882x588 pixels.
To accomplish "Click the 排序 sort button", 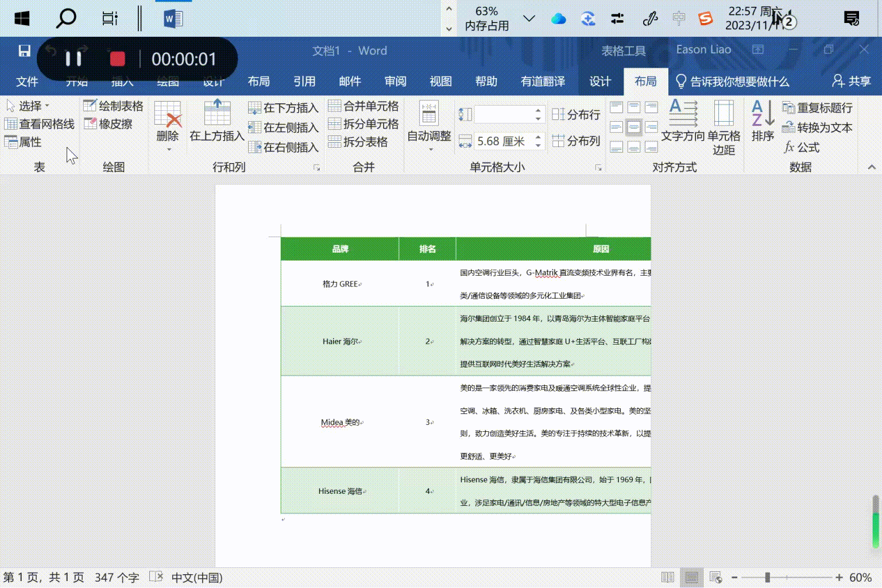I will click(x=763, y=121).
